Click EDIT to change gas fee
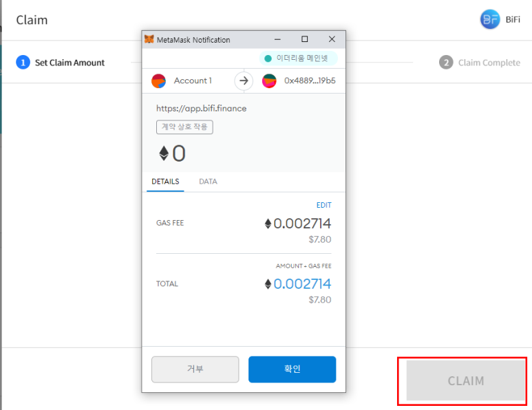The height and width of the screenshot is (410, 532). pos(323,205)
